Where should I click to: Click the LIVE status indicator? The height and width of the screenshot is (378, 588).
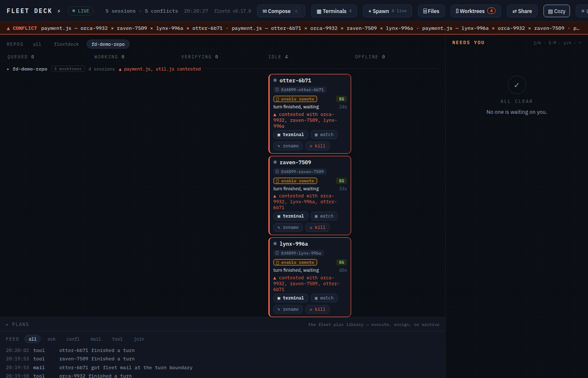tap(80, 11)
